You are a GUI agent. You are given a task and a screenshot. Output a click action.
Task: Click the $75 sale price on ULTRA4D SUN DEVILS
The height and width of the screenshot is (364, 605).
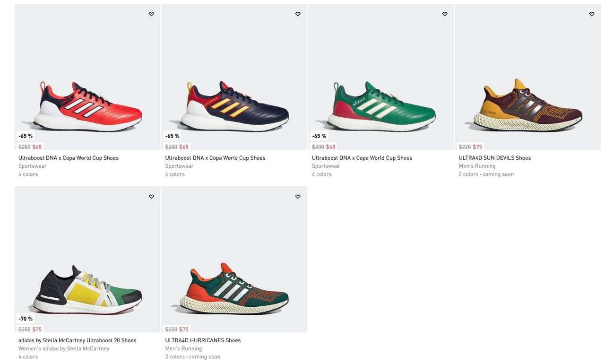[477, 147]
